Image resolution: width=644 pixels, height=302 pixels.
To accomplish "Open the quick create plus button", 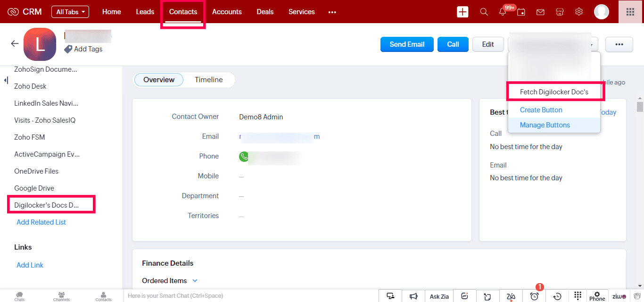I will coord(462,12).
